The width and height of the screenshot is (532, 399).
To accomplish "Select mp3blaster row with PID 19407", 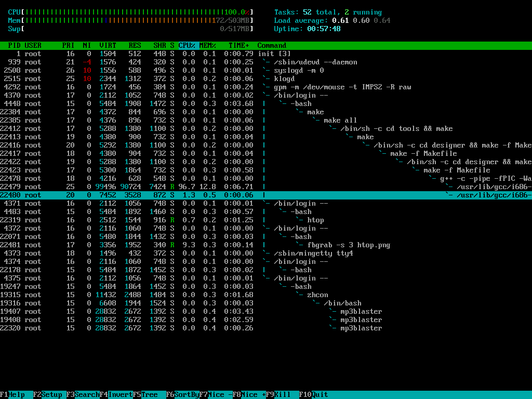I will tap(266, 312).
